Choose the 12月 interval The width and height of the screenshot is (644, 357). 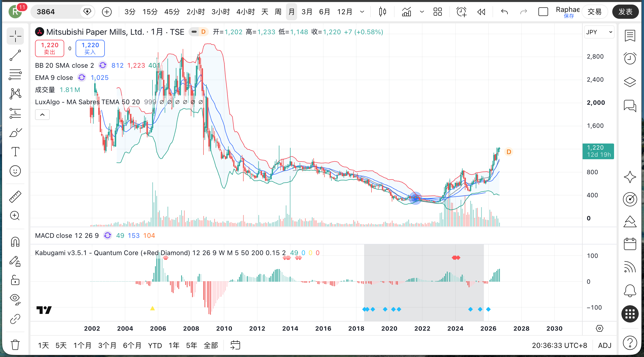(x=345, y=12)
